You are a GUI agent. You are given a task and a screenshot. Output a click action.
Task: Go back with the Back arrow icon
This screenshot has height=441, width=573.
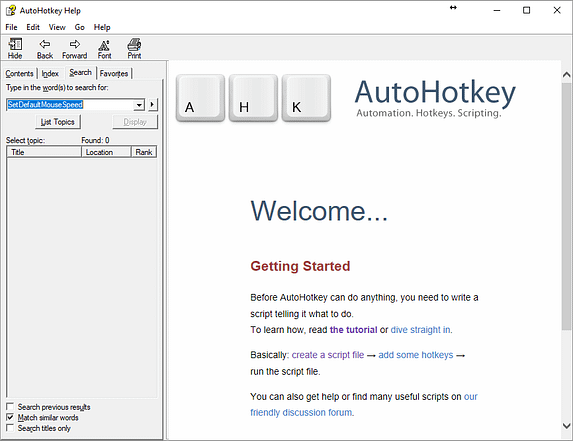click(45, 44)
